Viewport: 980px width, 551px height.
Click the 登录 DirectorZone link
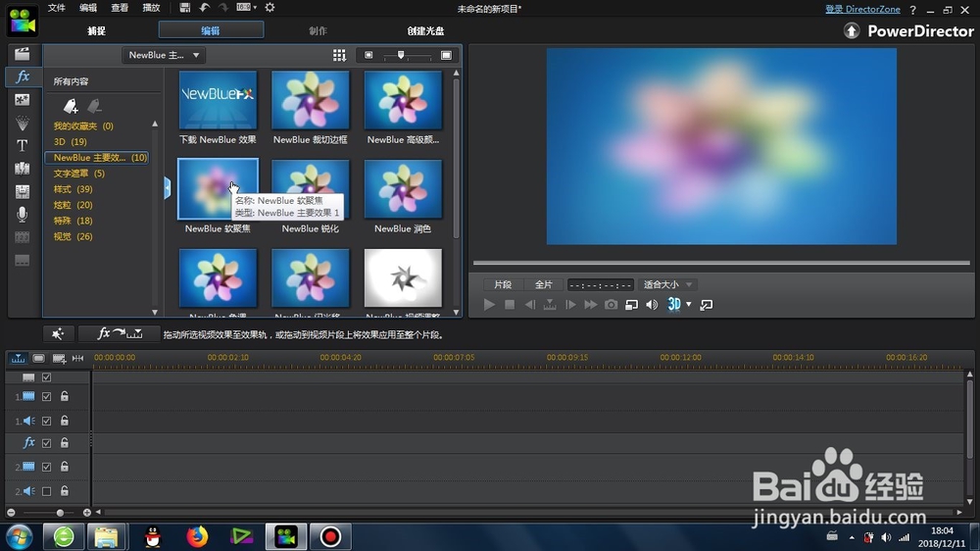[862, 10]
